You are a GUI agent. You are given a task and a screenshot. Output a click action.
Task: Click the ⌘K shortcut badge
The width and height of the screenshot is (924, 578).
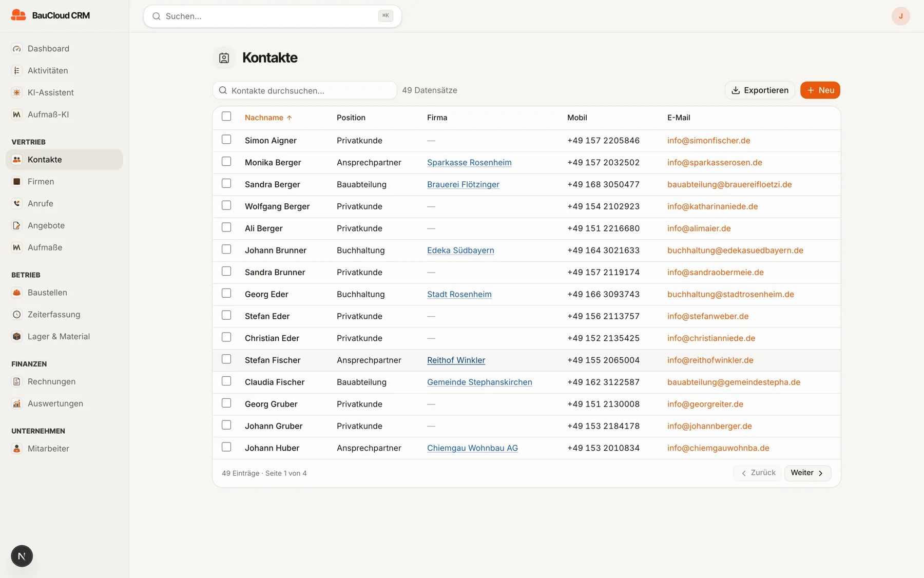coord(386,16)
